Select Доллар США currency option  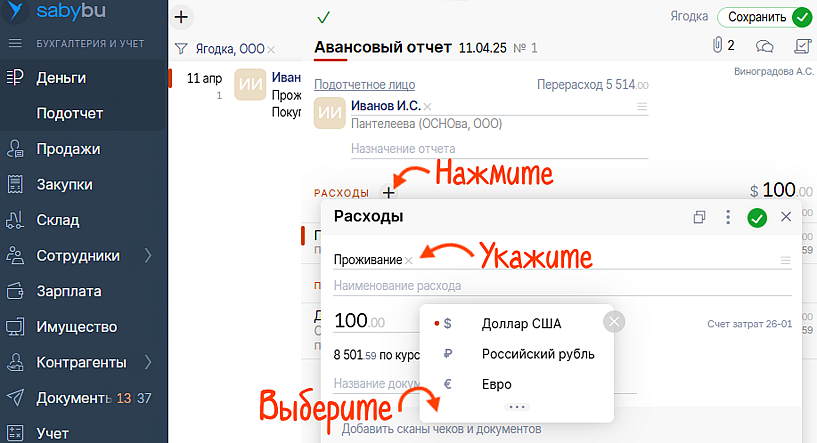[521, 323]
